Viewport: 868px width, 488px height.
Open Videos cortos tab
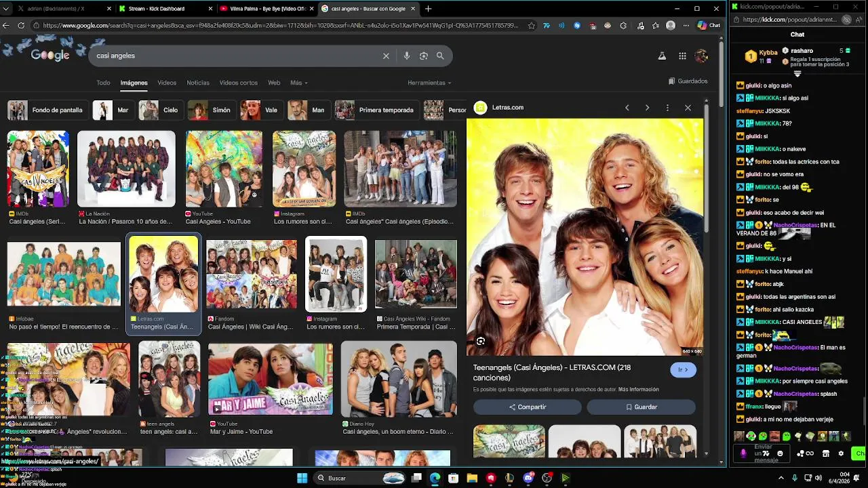pos(238,83)
